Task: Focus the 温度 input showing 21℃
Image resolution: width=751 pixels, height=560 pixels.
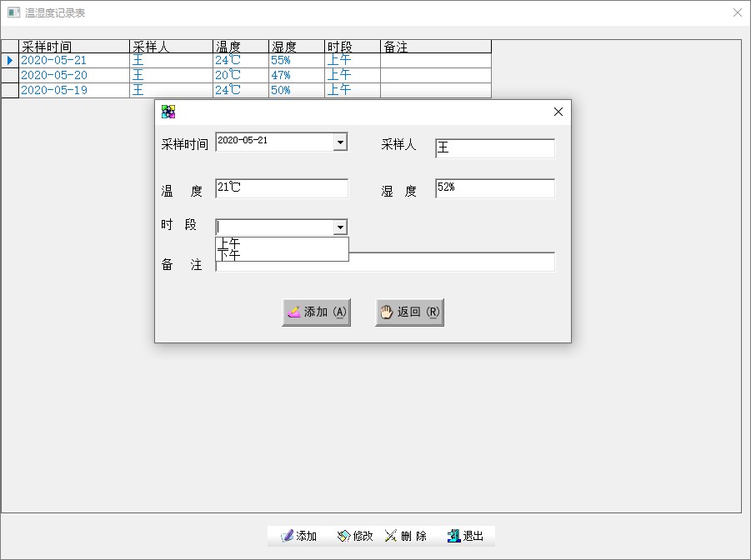Action: point(282,188)
